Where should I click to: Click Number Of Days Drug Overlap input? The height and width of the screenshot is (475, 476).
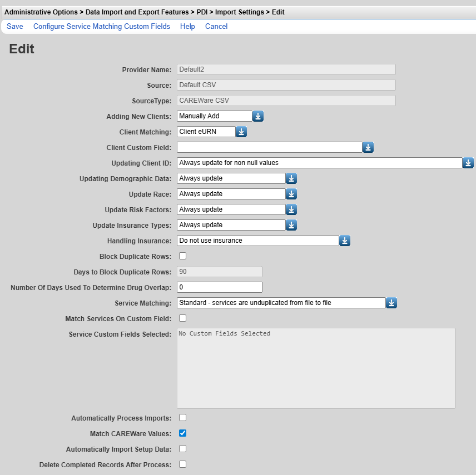pos(220,287)
